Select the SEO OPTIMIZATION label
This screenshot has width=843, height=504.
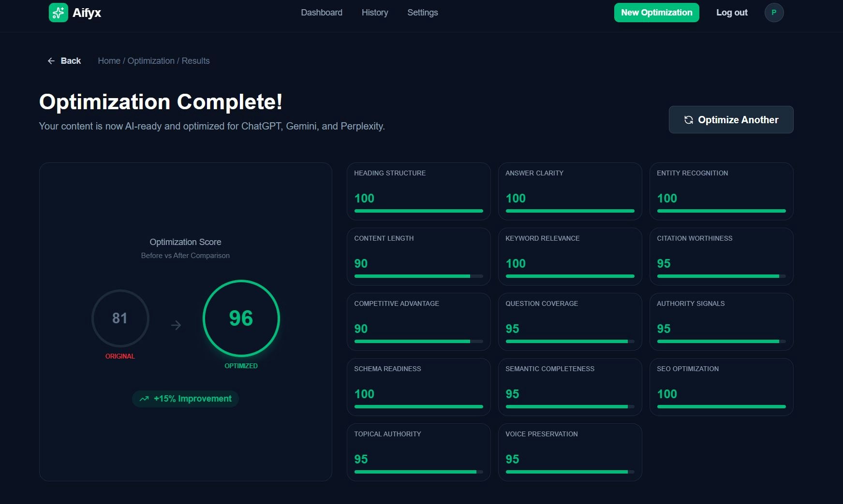pos(688,369)
